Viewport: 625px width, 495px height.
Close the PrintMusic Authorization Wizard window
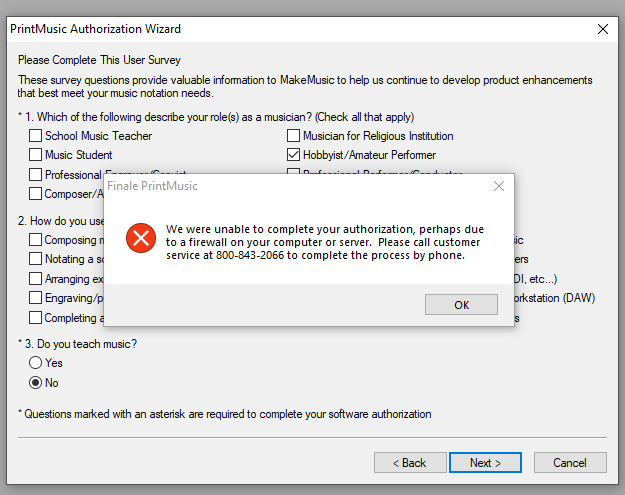pos(602,29)
